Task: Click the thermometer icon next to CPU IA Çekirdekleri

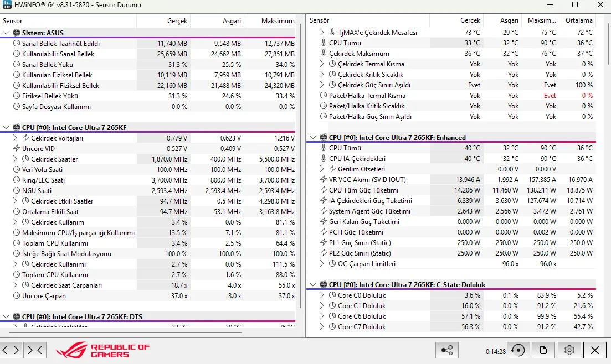Action: pos(323,158)
